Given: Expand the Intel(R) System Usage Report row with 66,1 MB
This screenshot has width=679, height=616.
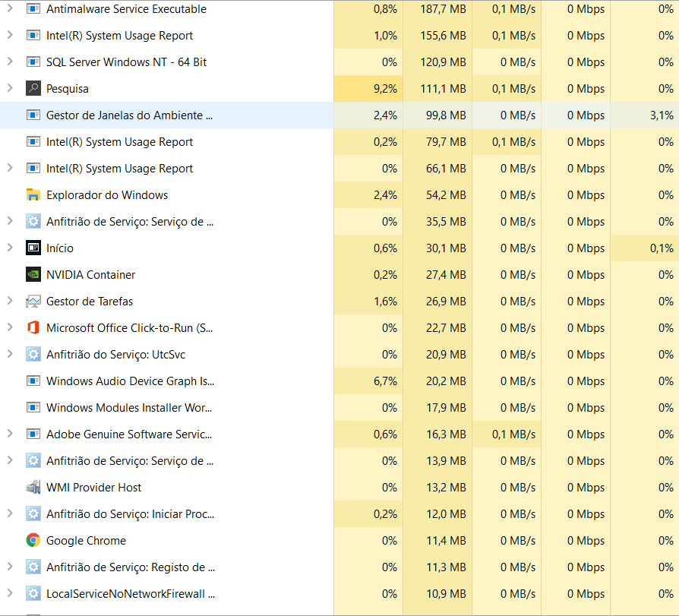Looking at the screenshot, I should (x=10, y=168).
